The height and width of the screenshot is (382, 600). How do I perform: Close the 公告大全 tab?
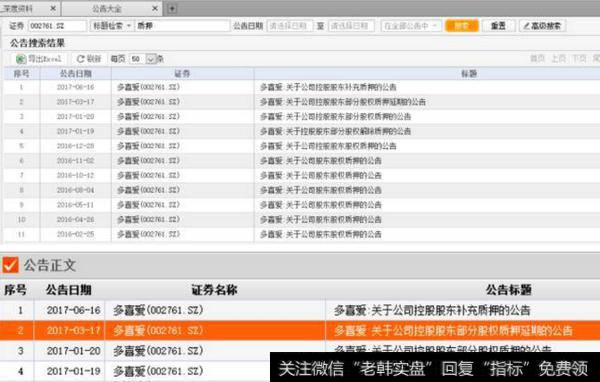tap(155, 8)
